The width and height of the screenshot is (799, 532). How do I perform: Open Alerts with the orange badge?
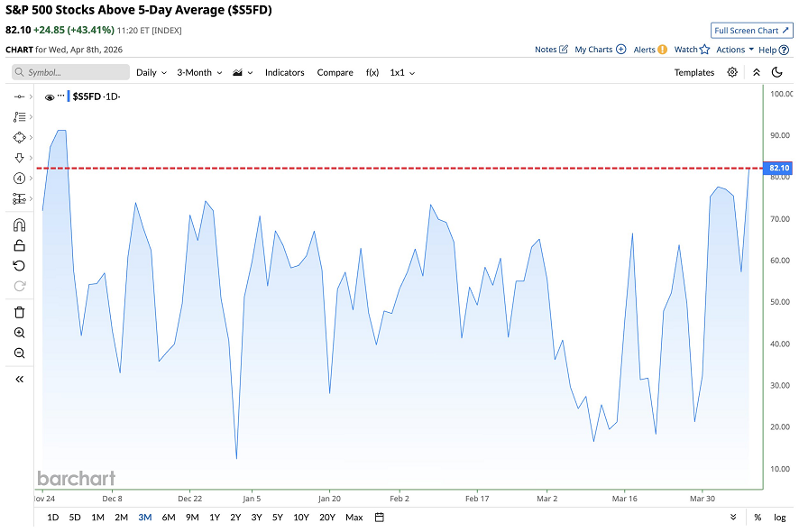(x=650, y=50)
